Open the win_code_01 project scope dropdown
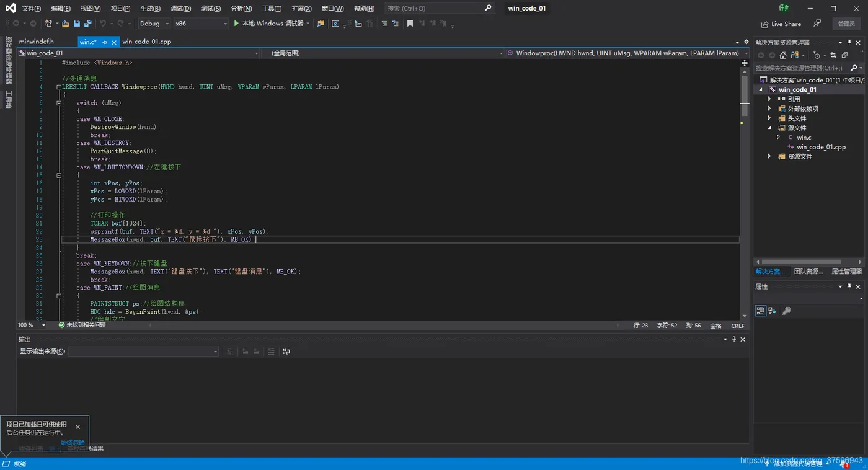 (139, 53)
